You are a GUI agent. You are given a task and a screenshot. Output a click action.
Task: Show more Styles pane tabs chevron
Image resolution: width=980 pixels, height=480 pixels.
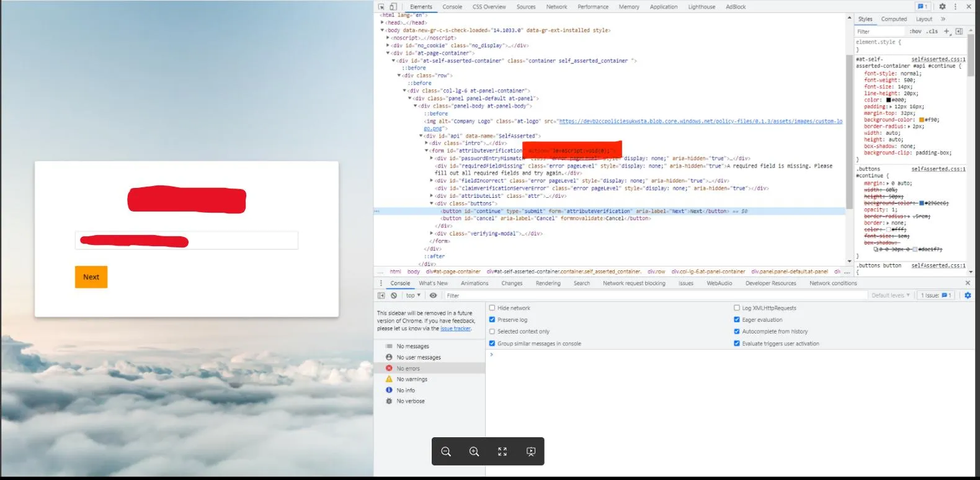coord(943,19)
